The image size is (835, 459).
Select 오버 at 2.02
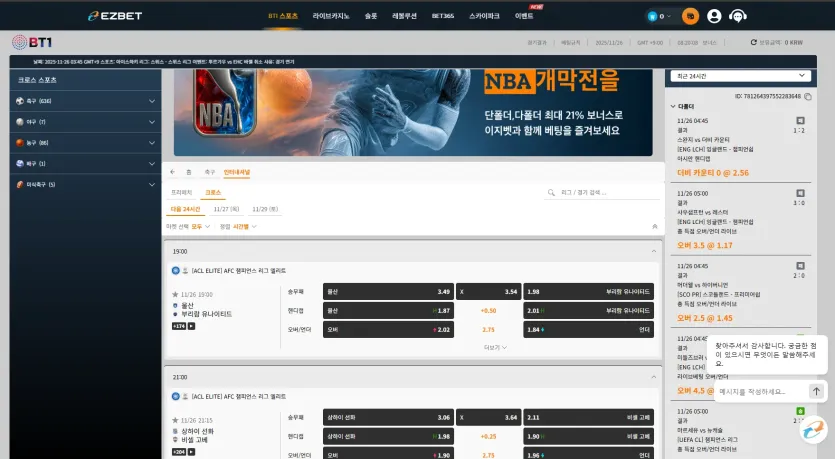coord(388,330)
